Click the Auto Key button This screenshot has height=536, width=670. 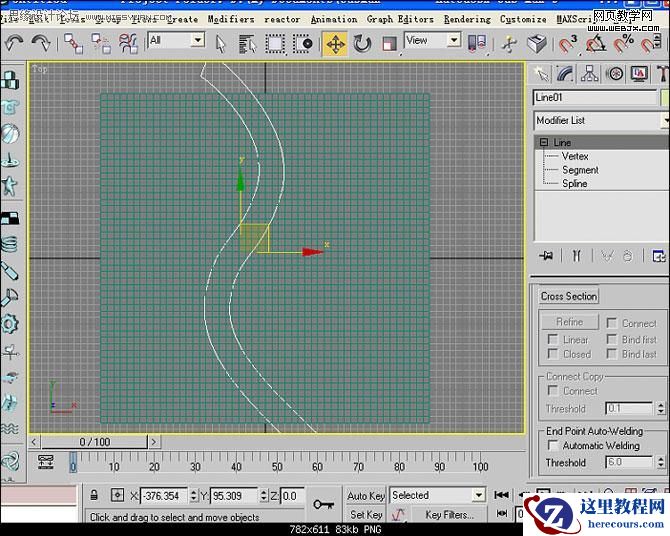pyautogui.click(x=366, y=495)
